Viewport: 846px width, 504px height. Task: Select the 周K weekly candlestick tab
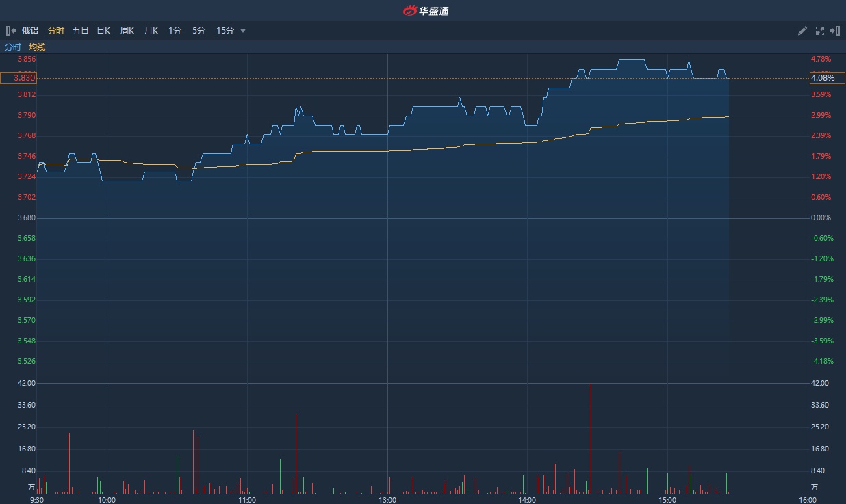[127, 31]
